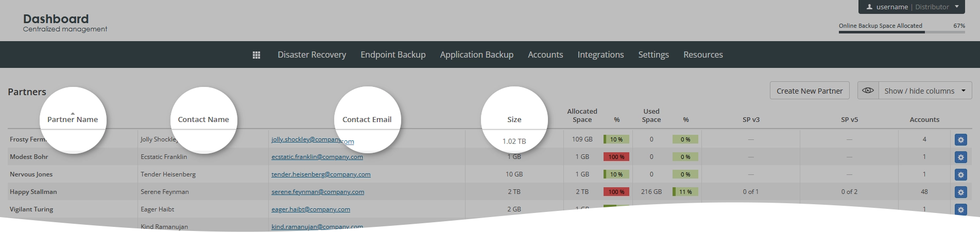Open the username Distributor dropdown arrow
Screen dimensions: 980x232
[x=957, y=7]
